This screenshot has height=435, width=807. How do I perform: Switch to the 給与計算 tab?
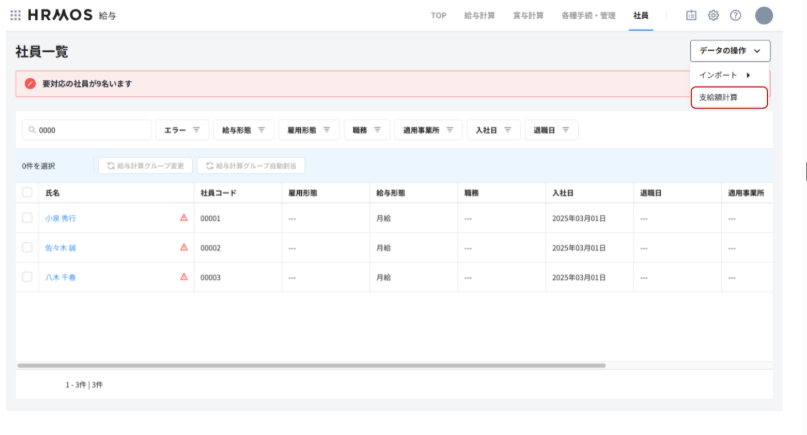(481, 16)
